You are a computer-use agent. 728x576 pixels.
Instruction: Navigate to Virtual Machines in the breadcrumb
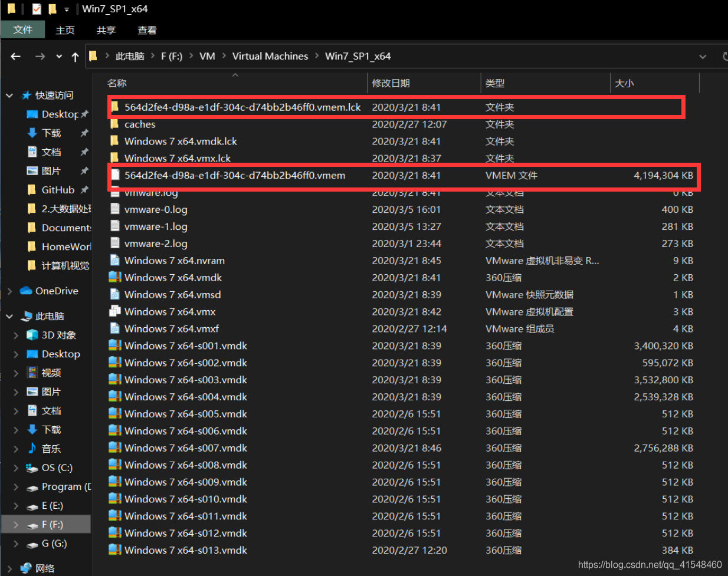click(x=270, y=56)
